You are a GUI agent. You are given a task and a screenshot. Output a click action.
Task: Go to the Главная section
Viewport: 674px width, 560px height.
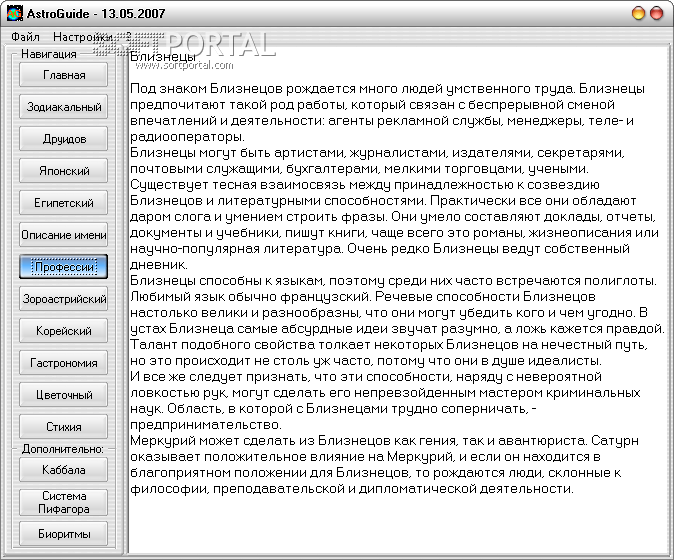pyautogui.click(x=64, y=75)
